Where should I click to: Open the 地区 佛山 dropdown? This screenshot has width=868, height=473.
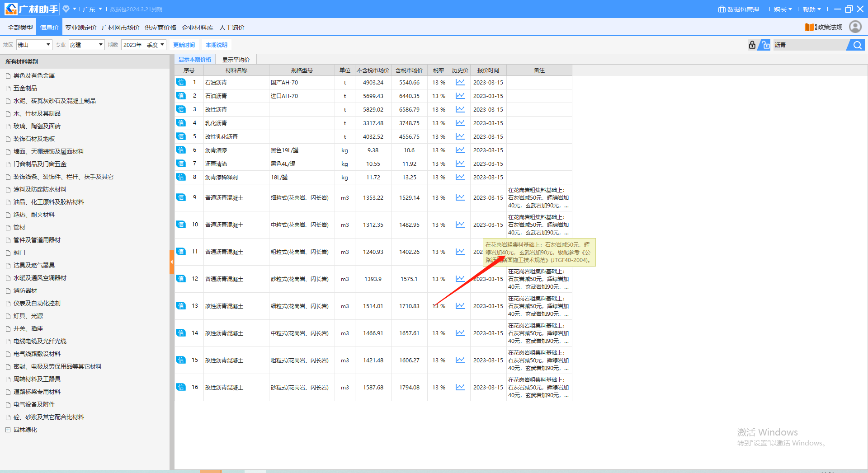point(34,45)
